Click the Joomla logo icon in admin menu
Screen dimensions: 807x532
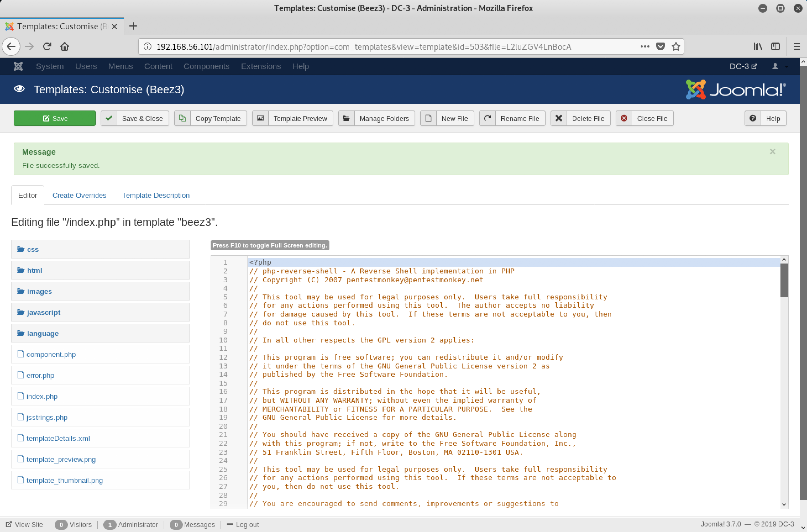tap(18, 66)
